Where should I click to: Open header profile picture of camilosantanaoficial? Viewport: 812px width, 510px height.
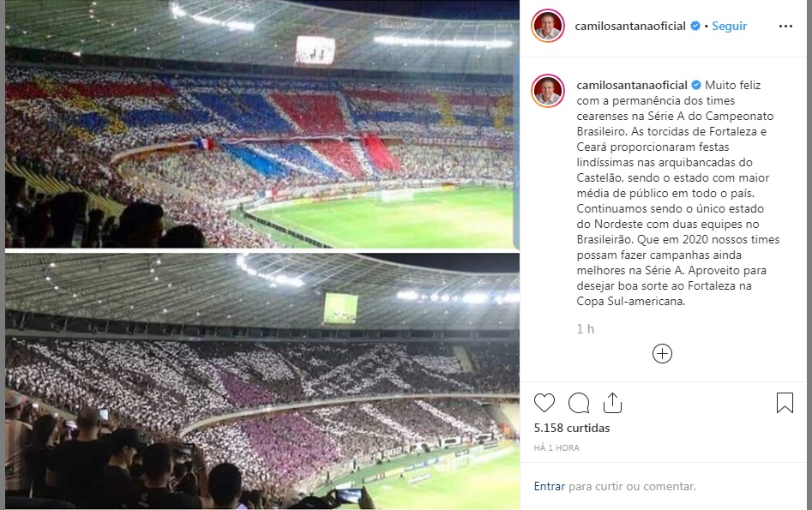click(x=547, y=26)
